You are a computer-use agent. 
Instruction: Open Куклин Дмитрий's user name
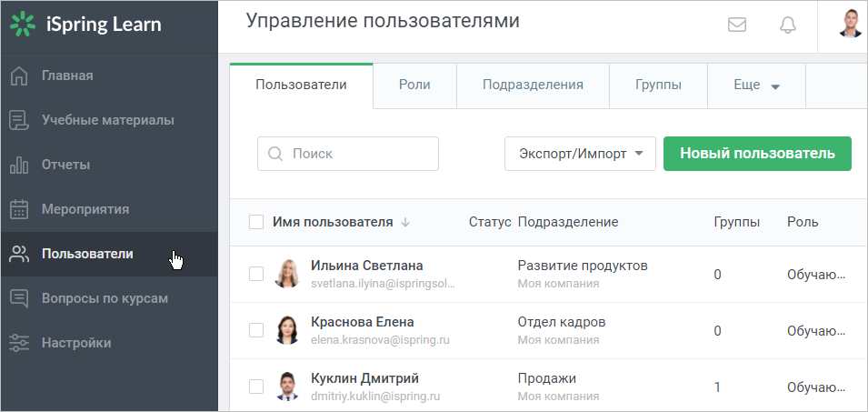coord(364,378)
